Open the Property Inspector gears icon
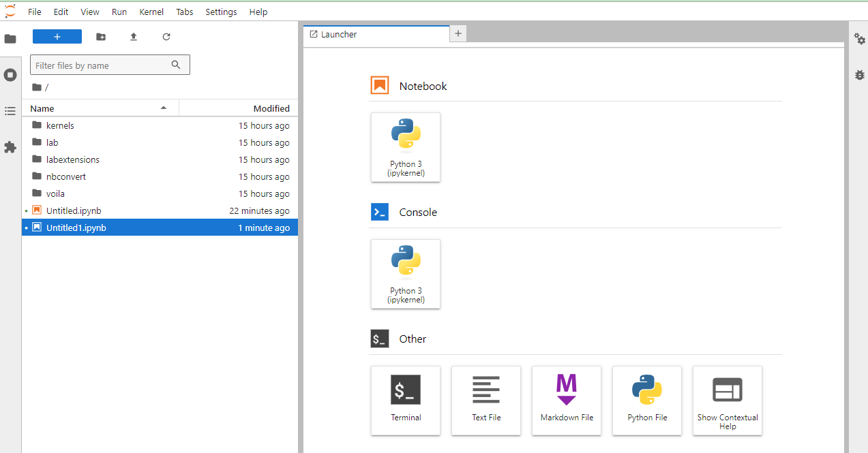868x453 pixels. [859, 40]
